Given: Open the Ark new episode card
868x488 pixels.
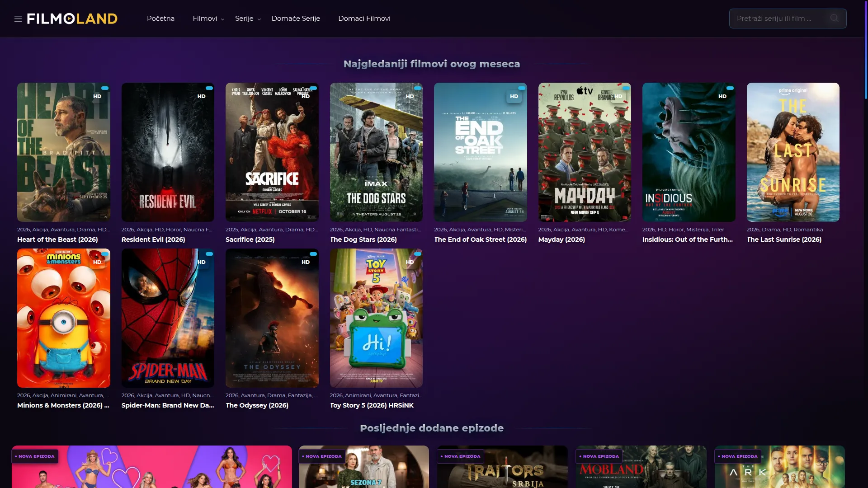Looking at the screenshot, I should (780, 467).
